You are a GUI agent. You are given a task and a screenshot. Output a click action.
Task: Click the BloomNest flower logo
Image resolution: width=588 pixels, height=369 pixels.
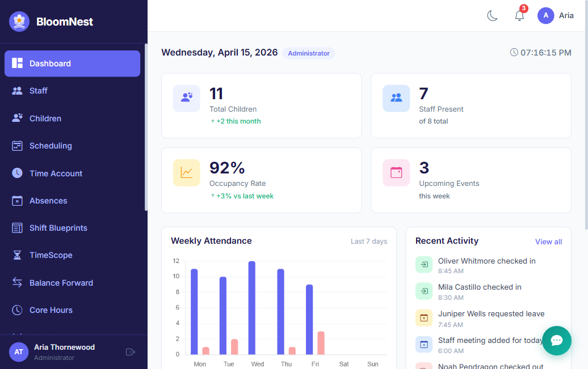coord(19,21)
